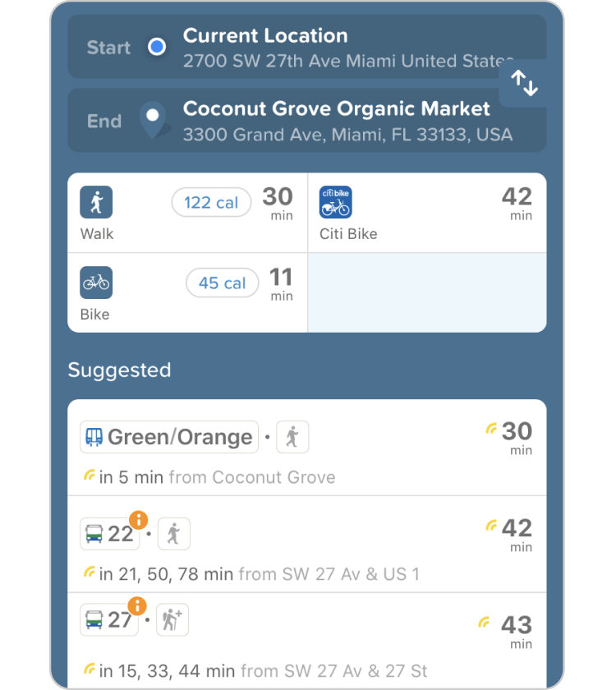Screen dimensions: 616x690
Task: Click the bus 22 alert info badge
Action: [139, 520]
